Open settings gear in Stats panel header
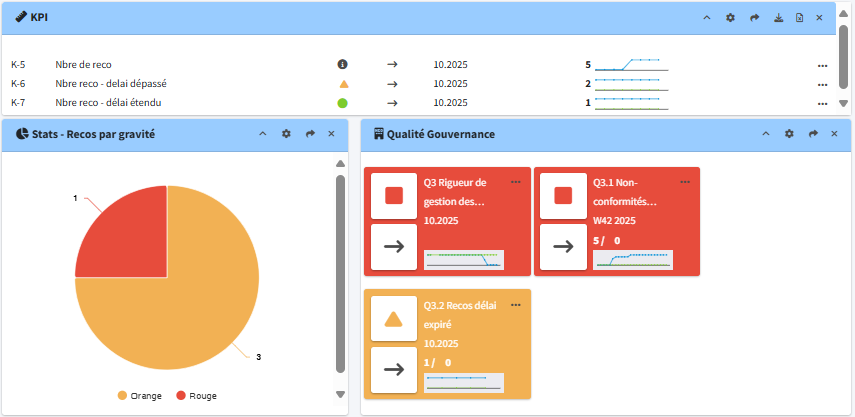This screenshot has width=855, height=417. tap(286, 133)
